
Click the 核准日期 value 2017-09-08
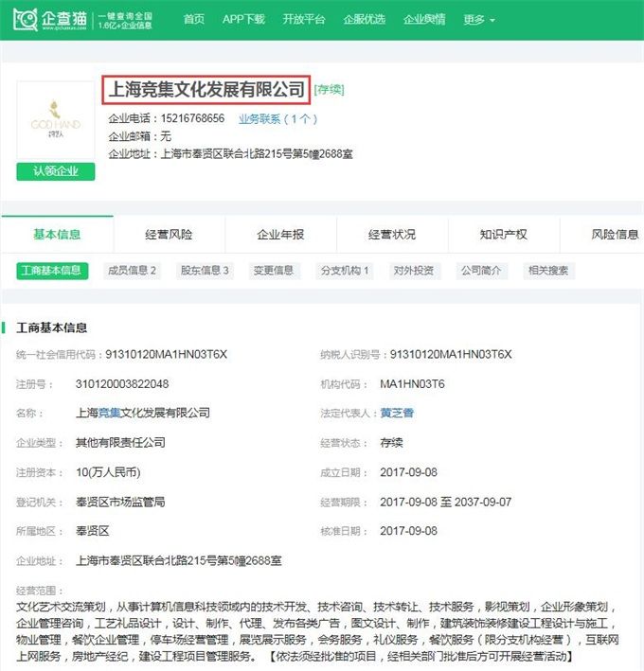tap(408, 531)
